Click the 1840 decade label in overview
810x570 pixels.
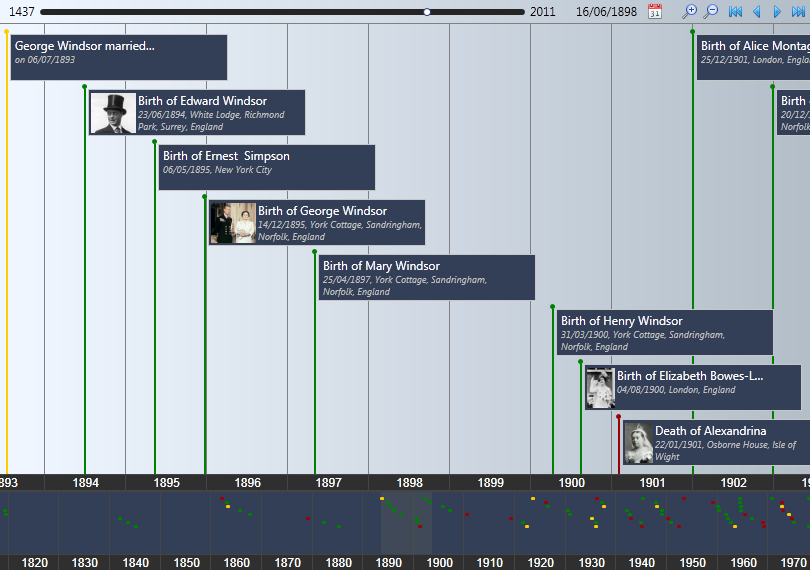tap(135, 562)
